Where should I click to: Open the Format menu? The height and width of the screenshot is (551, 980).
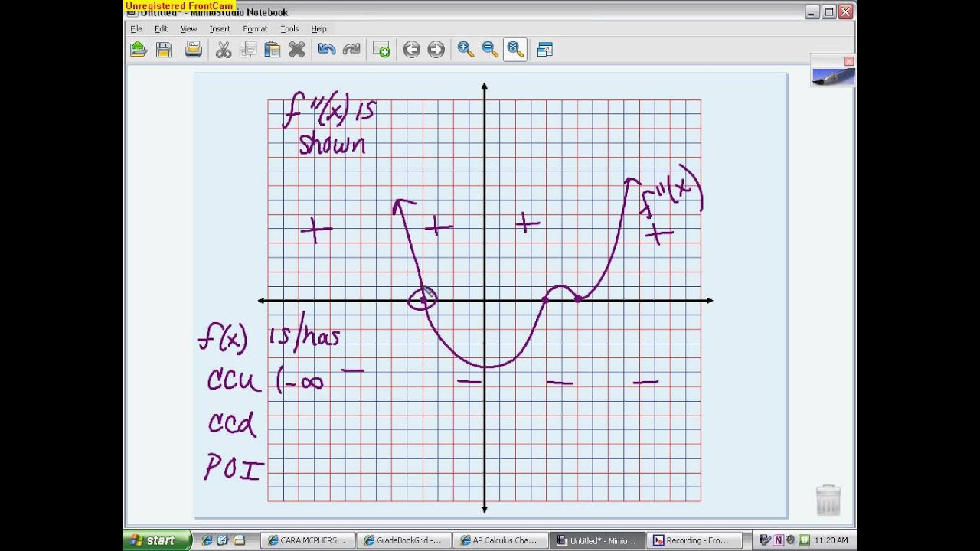click(x=255, y=29)
